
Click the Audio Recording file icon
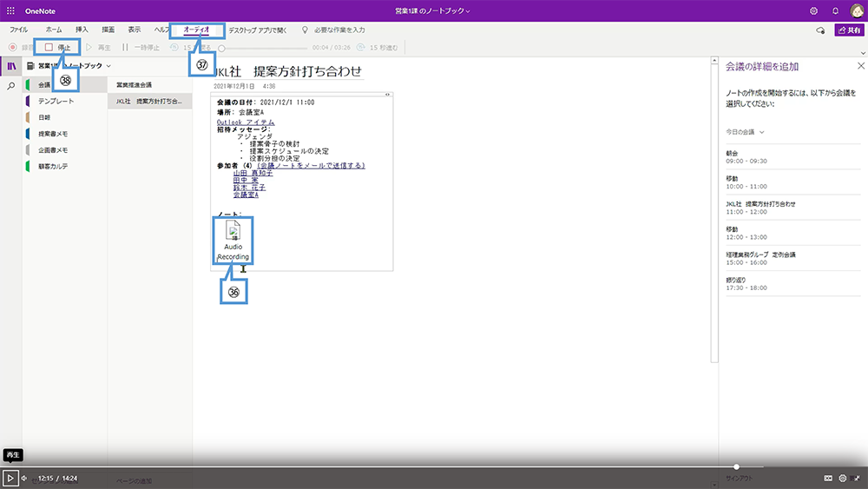click(233, 241)
